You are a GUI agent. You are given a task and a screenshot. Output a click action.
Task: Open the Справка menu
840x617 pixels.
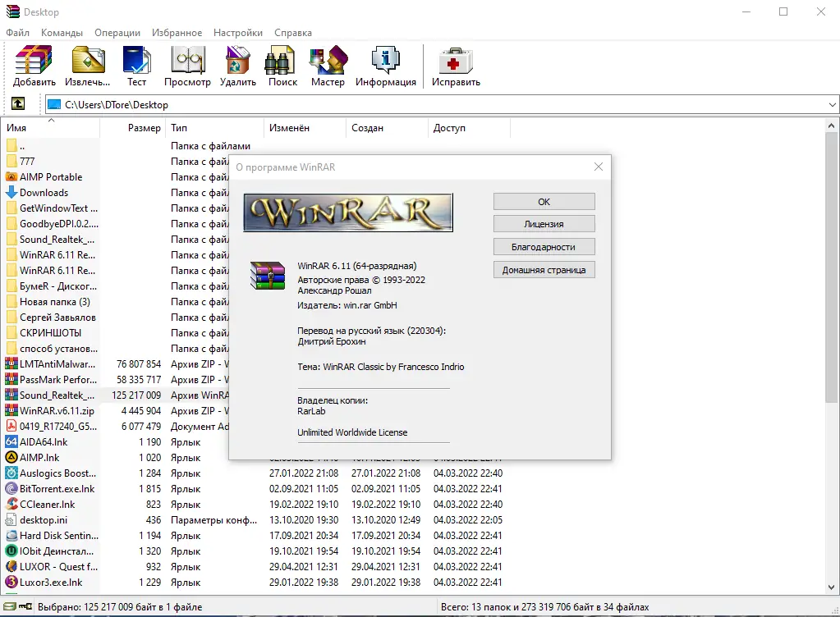pos(293,33)
